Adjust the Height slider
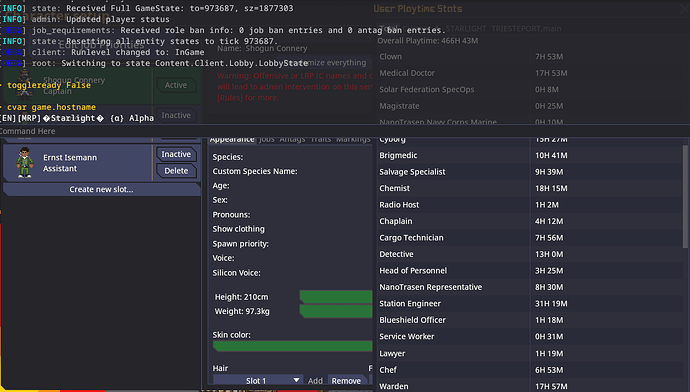The width and height of the screenshot is (690, 392). pos(336,297)
